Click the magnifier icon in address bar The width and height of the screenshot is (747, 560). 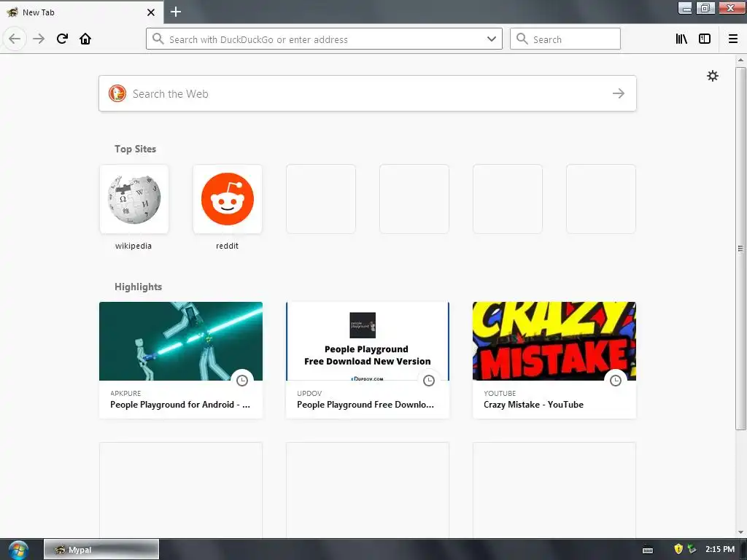[x=158, y=39]
